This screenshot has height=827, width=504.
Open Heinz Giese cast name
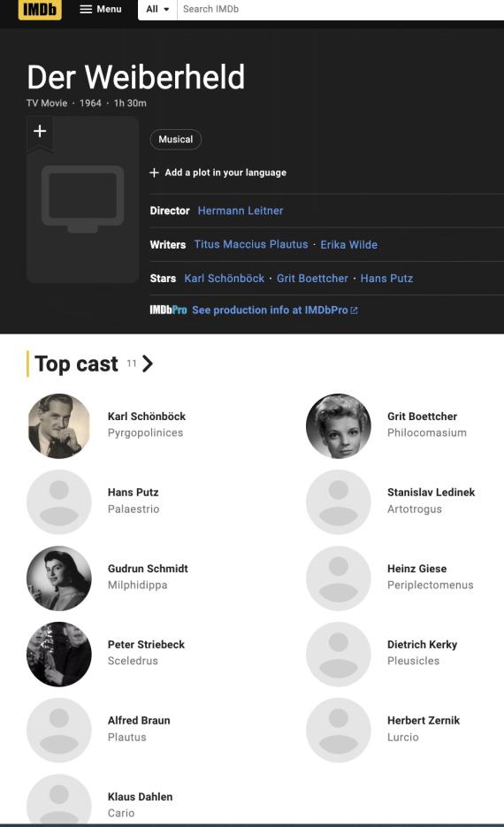pos(417,569)
